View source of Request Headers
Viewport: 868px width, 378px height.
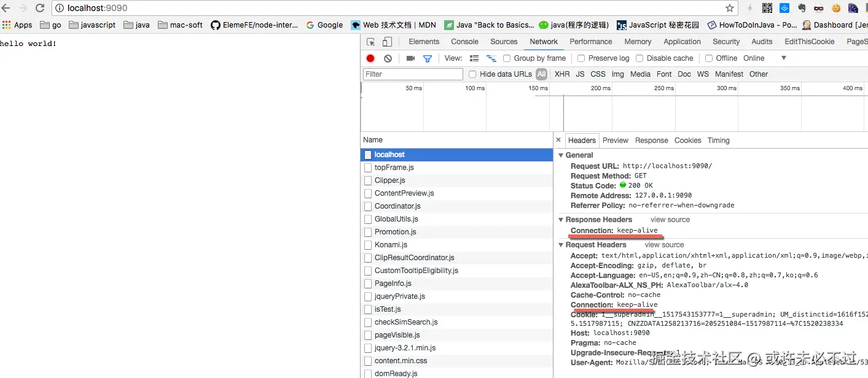click(x=664, y=245)
